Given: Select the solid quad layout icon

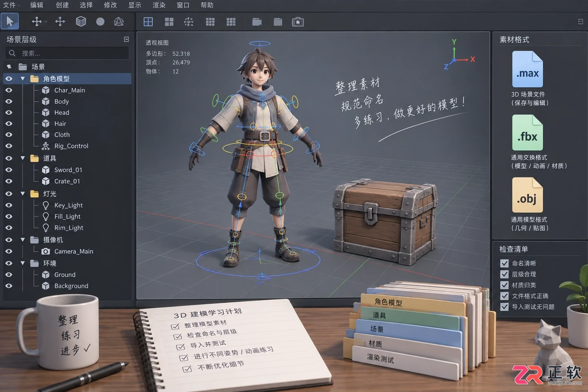Looking at the screenshot, I should tap(169, 22).
